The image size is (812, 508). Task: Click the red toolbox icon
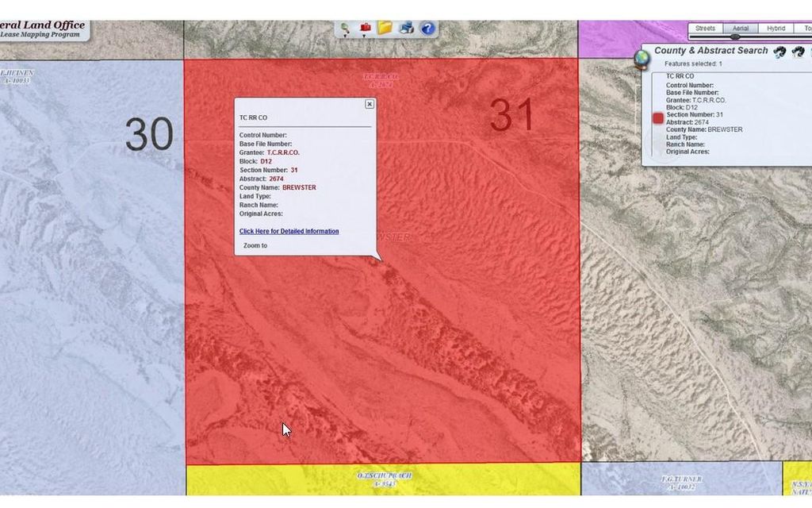pyautogui.click(x=366, y=27)
